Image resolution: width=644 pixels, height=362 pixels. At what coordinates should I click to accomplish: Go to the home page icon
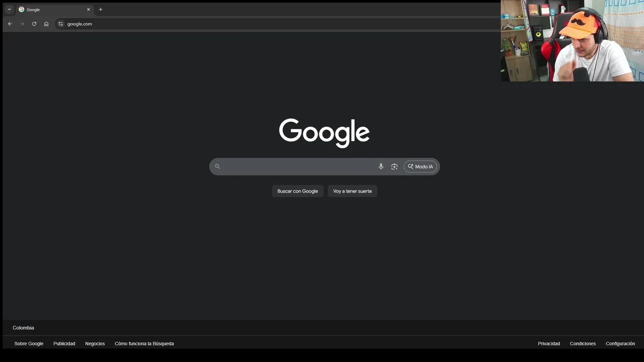pyautogui.click(x=46, y=24)
